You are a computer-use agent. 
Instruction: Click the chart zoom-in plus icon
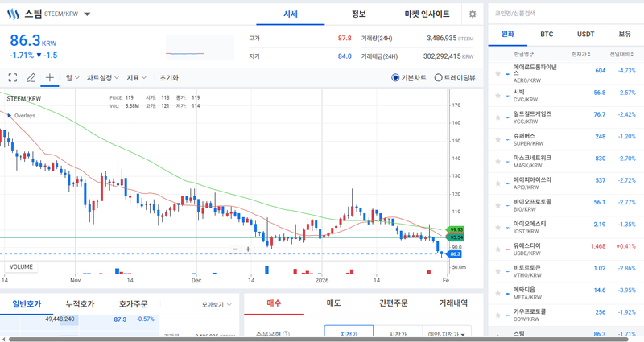(x=248, y=249)
